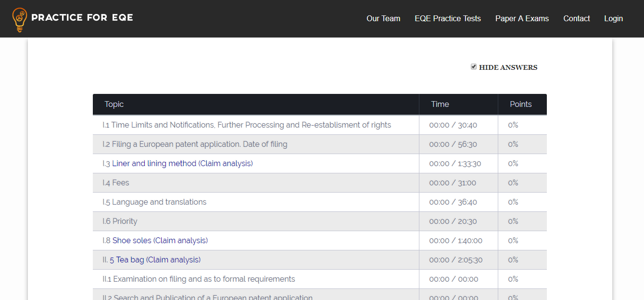Select Examination on filing topic row
This screenshot has height=300, width=644.
[199, 279]
